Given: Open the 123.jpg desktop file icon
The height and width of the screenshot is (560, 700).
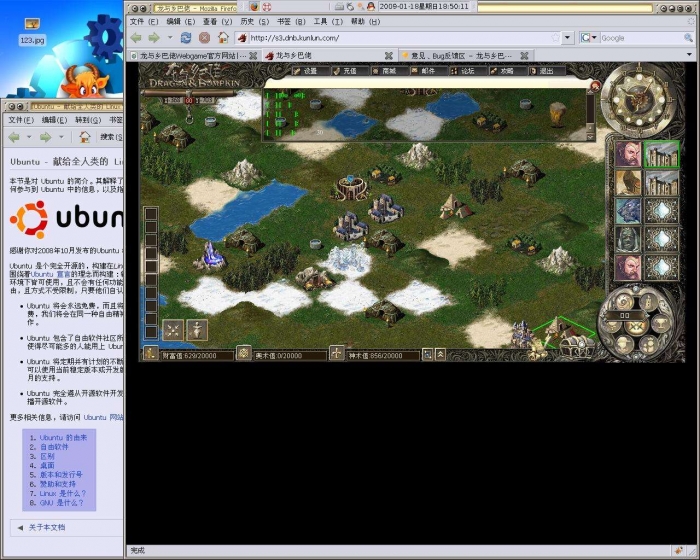Looking at the screenshot, I should click(32, 30).
